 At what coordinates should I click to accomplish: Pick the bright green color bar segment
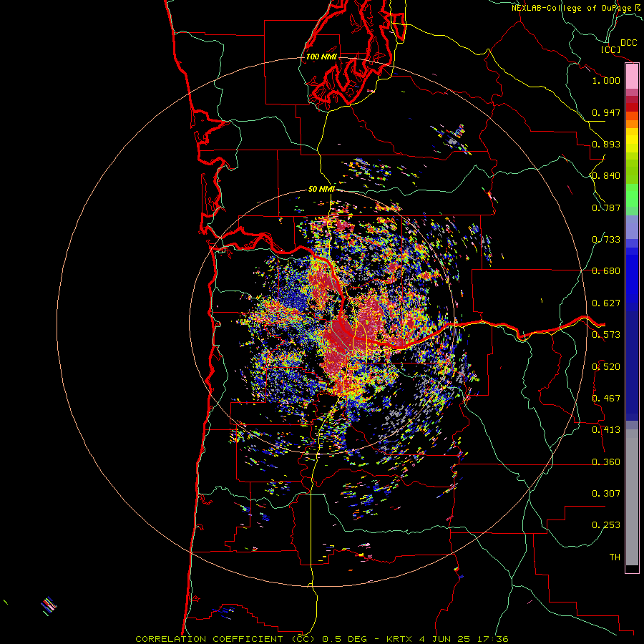click(632, 195)
